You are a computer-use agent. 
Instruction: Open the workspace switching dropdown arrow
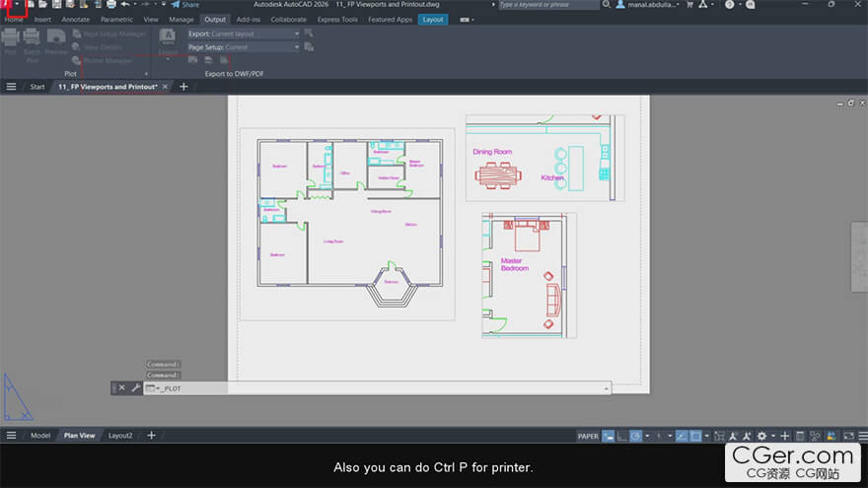(x=773, y=436)
